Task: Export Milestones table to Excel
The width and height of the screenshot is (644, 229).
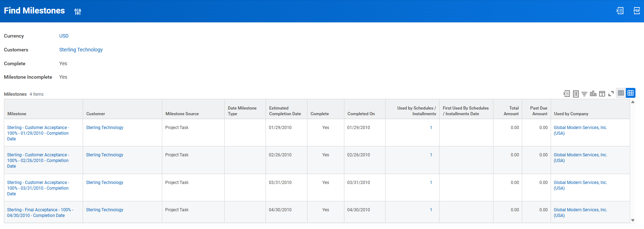Action: 567,94
